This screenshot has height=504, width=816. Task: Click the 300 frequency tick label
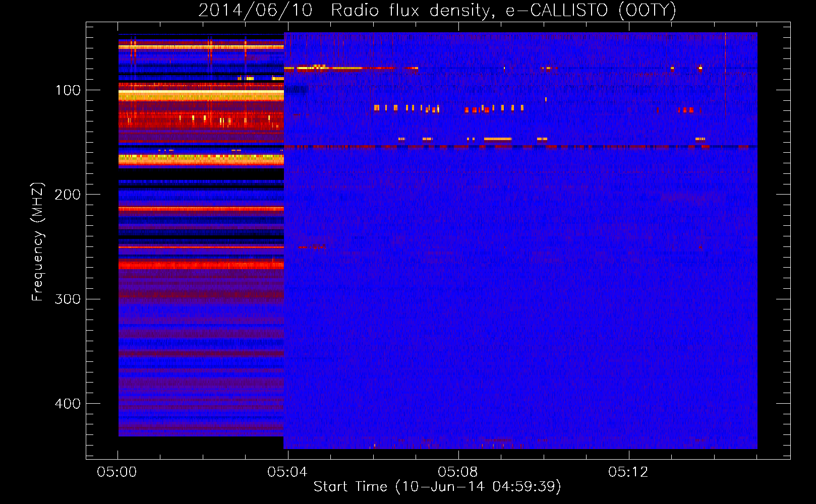[68, 299]
